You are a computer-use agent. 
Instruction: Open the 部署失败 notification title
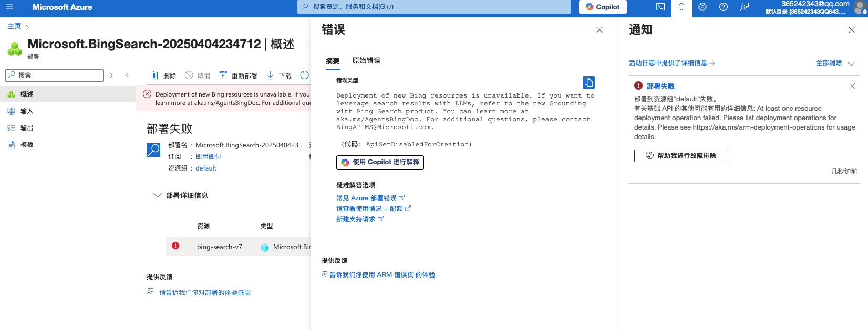pyautogui.click(x=660, y=86)
